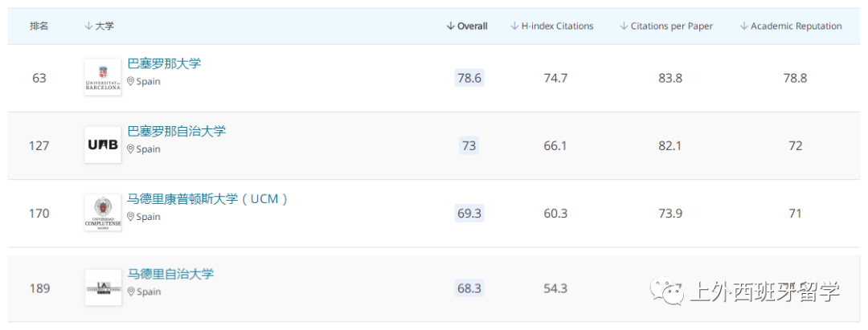Click the 排名 column header

39,26
